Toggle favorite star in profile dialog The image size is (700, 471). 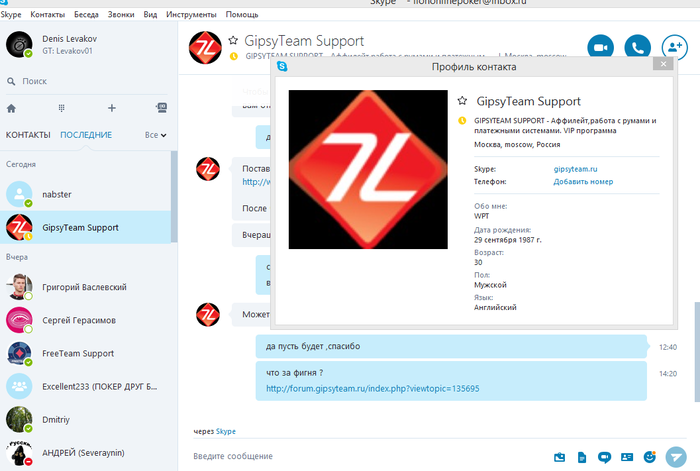pos(462,101)
